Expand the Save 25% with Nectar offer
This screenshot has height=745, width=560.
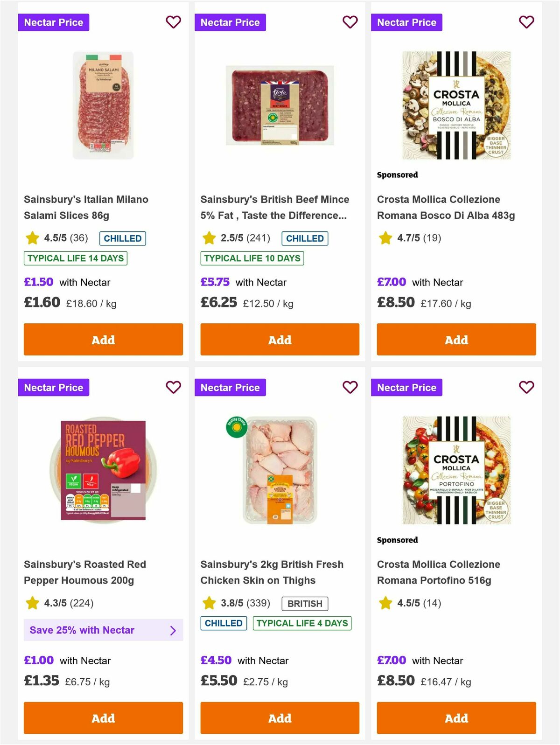pyautogui.click(x=103, y=630)
